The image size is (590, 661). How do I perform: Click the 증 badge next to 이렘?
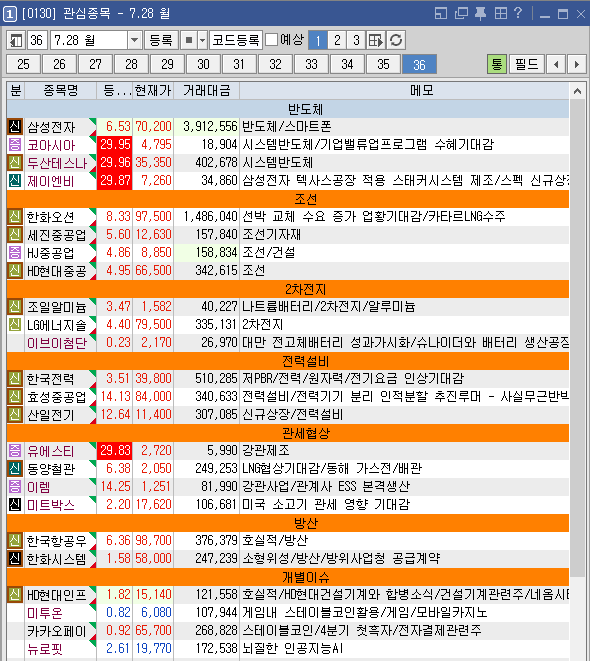15,486
